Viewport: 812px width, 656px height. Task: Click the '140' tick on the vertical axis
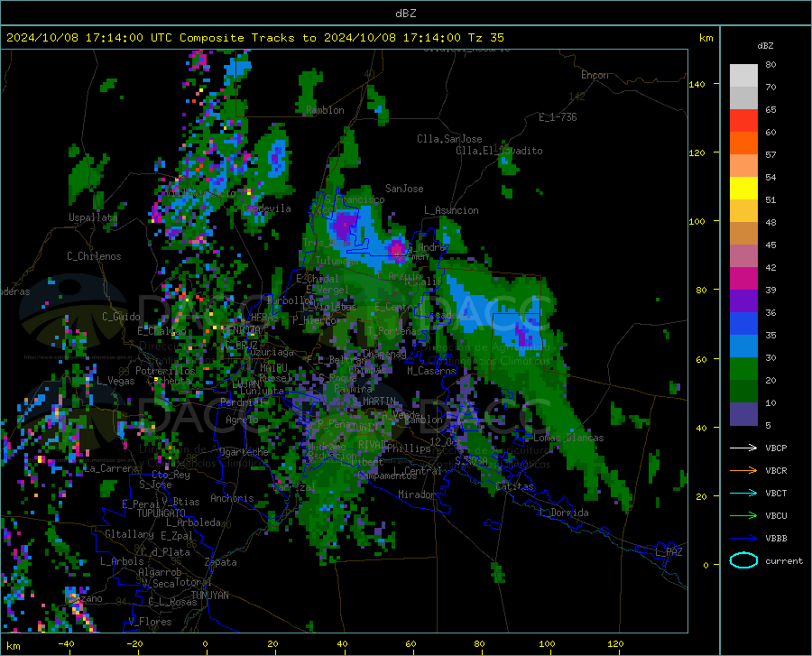tap(697, 84)
